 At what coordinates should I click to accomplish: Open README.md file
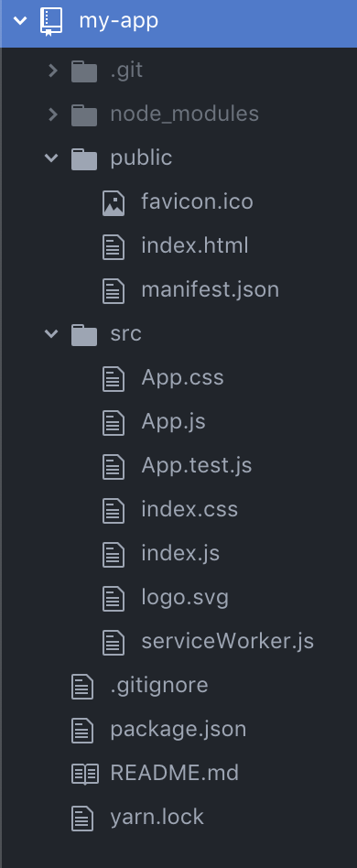[x=174, y=773]
